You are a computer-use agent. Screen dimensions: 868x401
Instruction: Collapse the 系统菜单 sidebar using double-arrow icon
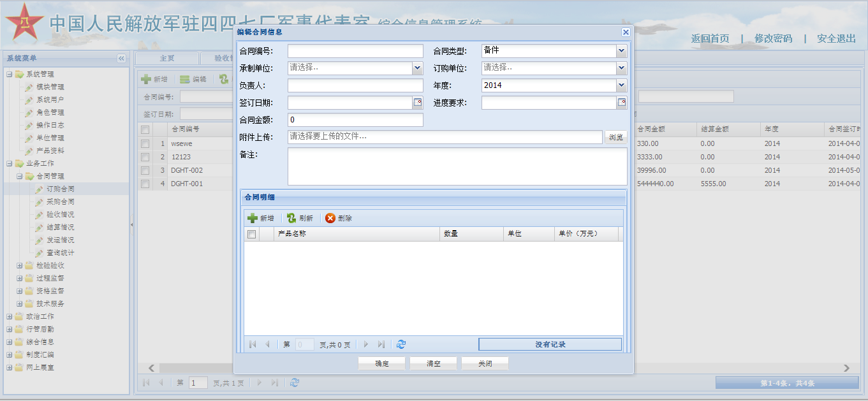pos(121,58)
